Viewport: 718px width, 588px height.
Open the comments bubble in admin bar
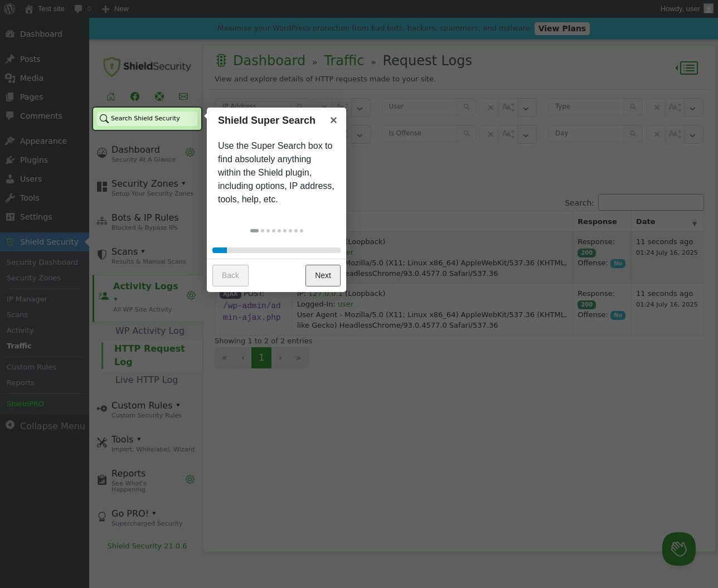pos(83,9)
